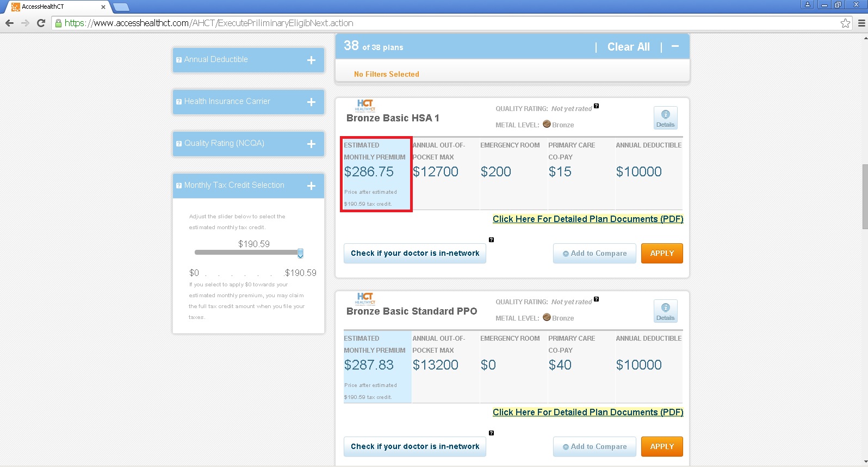Expand the Annual Deductible filter
The width and height of the screenshot is (868, 467).
pos(311,60)
